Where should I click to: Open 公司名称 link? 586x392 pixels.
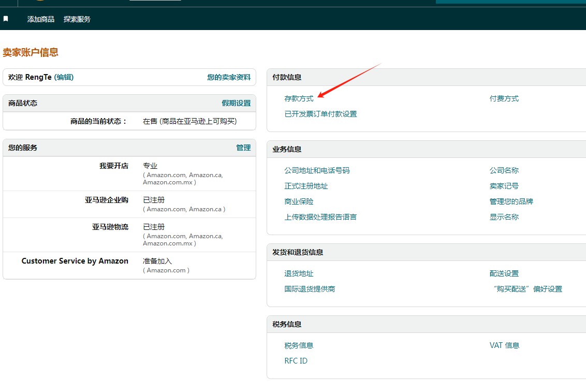pos(504,170)
